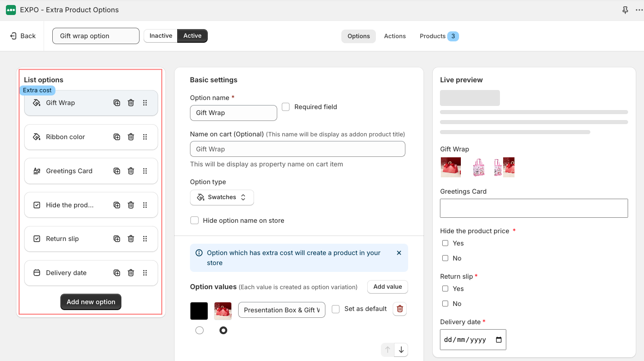The height and width of the screenshot is (361, 644).
Task: Open the Products tab
Action: 439,36
